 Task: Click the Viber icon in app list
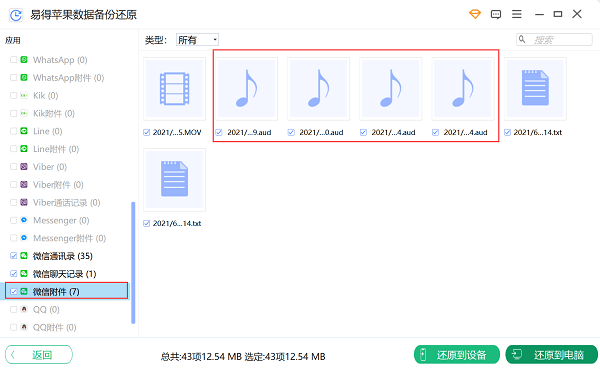(x=24, y=167)
